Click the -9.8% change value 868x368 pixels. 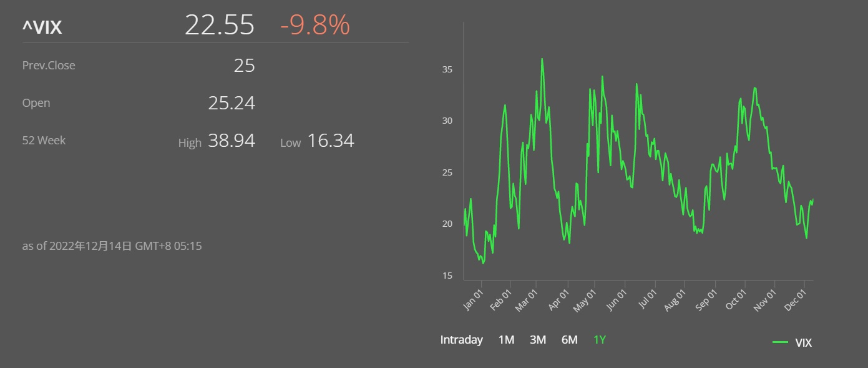[x=315, y=26]
